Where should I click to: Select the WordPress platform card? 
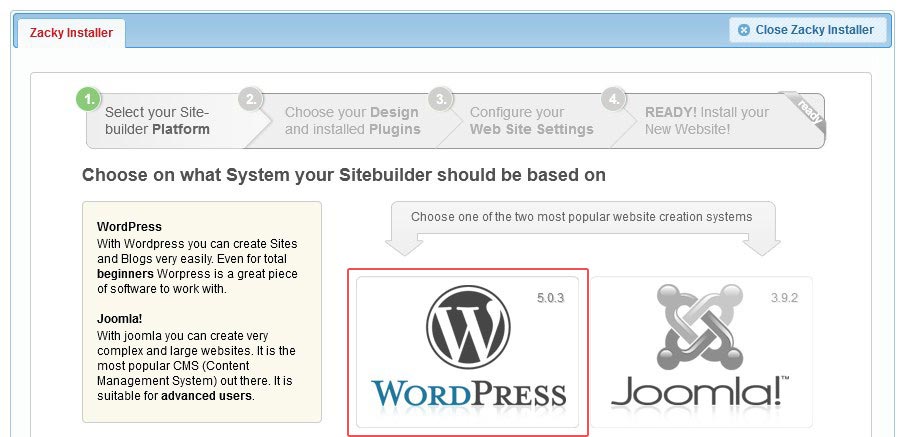(468, 352)
